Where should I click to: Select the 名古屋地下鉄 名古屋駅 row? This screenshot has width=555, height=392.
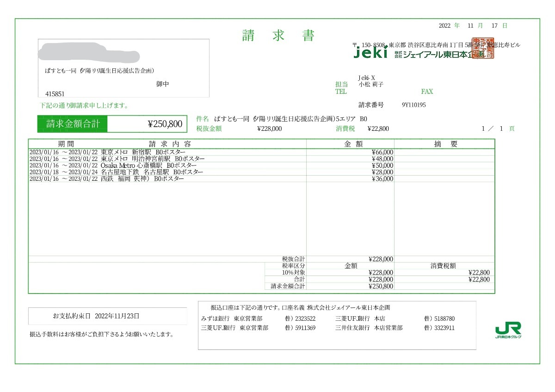pyautogui.click(x=261, y=171)
